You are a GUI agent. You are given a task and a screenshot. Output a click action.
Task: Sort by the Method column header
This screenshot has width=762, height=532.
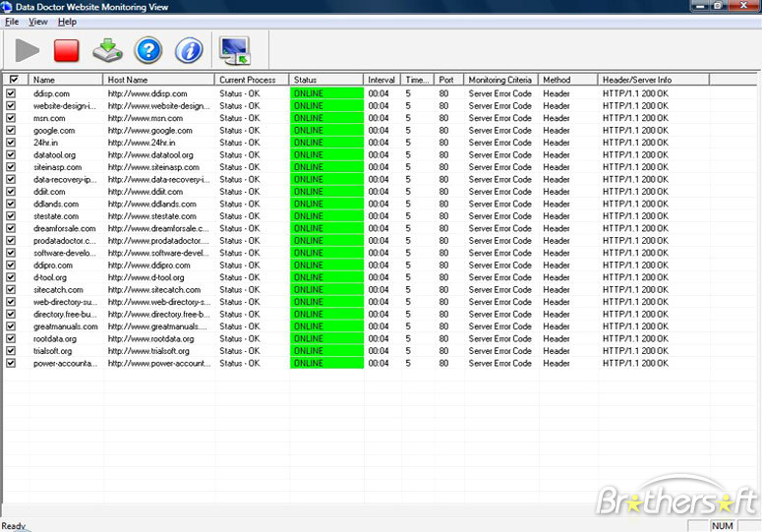(568, 80)
